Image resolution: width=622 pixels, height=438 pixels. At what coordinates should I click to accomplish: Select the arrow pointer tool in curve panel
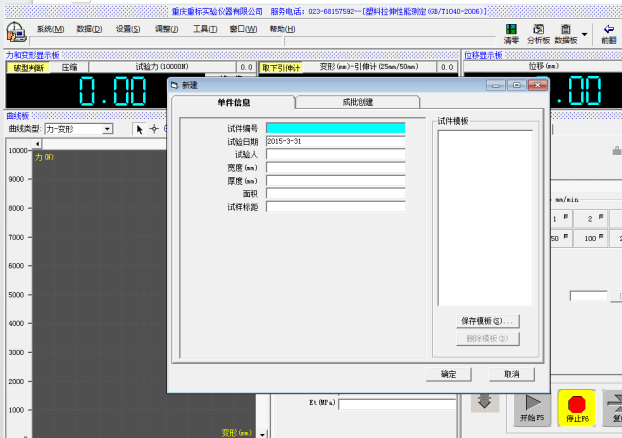139,129
